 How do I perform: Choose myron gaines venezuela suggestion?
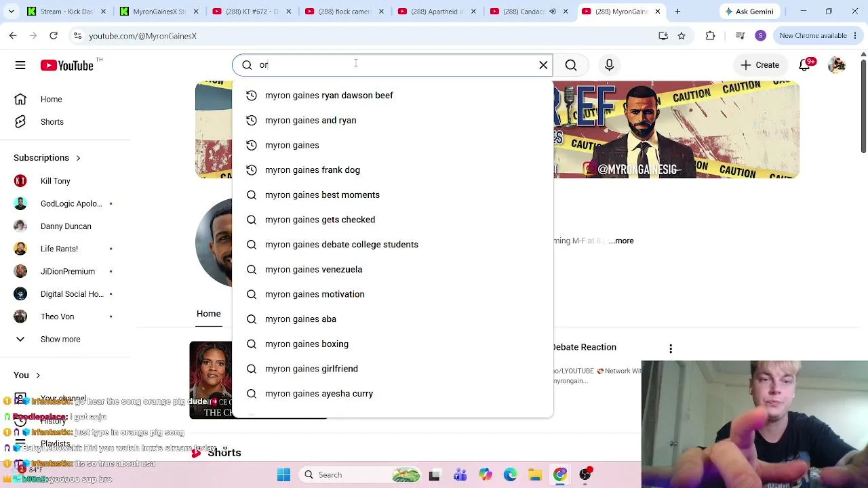point(393,270)
